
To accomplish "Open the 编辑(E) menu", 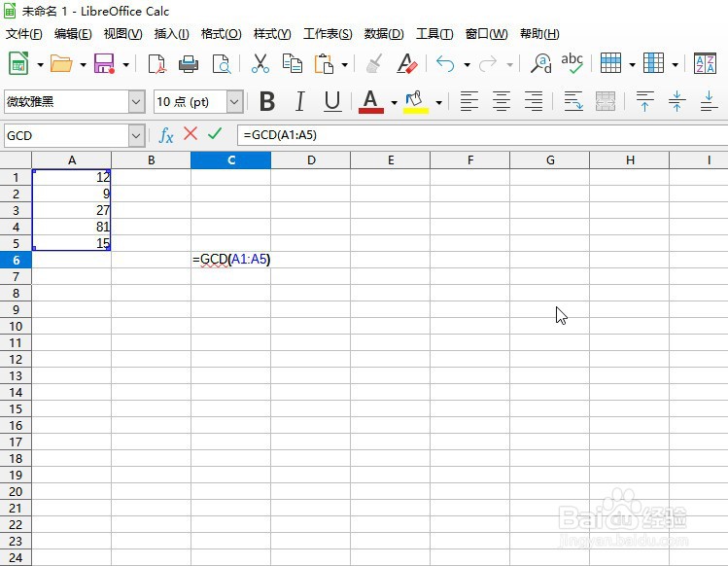I will pos(73,34).
